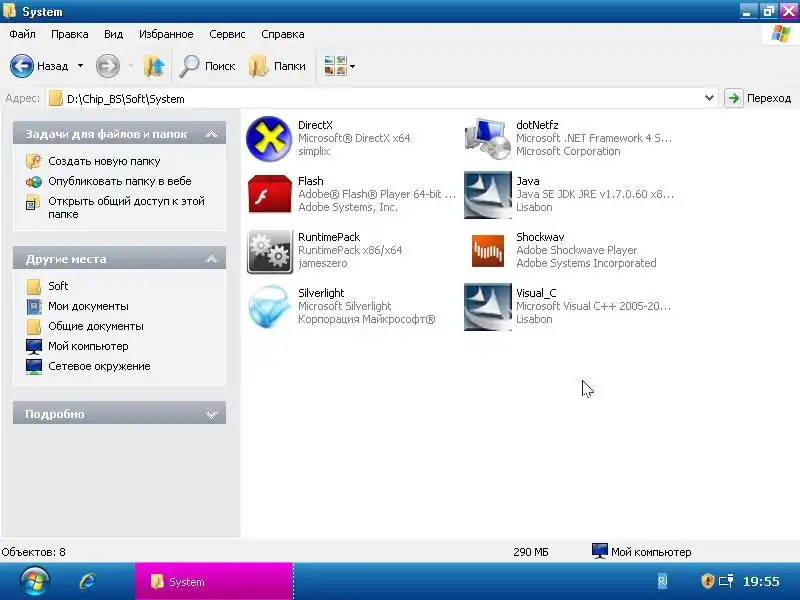Open the Вид menu
Screen dimensions: 800x600
[113, 34]
